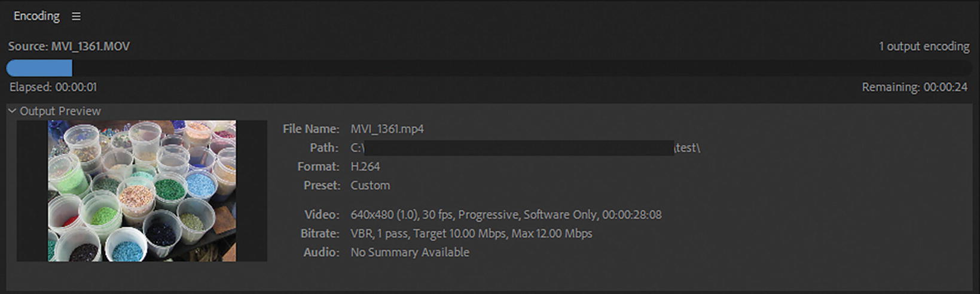Screen dimensions: 980x294
Task: Click the 'Preset:' field label
Action: pyautogui.click(x=322, y=186)
